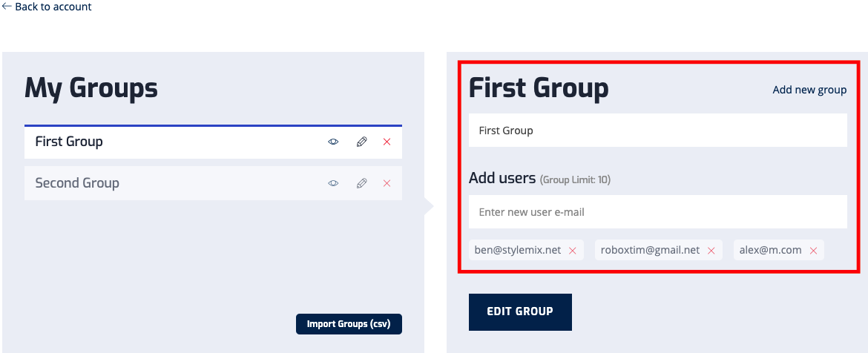Click the roboxtim@gmail.net email tag
This screenshot has width=868, height=353.
[651, 250]
